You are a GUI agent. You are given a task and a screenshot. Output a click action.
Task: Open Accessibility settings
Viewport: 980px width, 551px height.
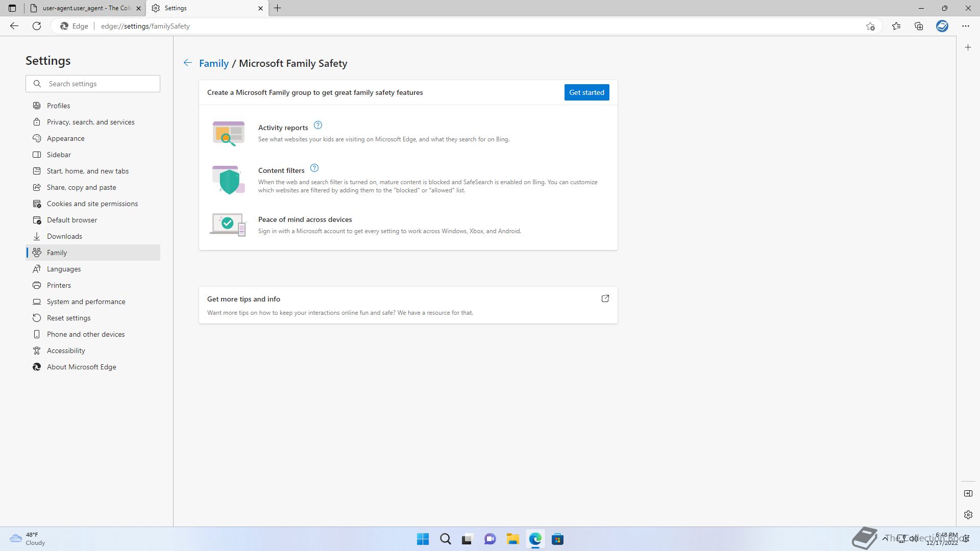pos(93,350)
